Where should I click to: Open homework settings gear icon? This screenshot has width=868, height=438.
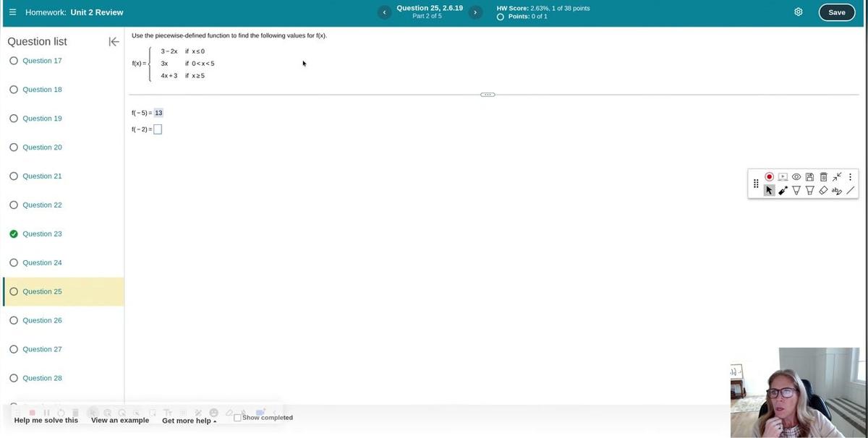799,12
